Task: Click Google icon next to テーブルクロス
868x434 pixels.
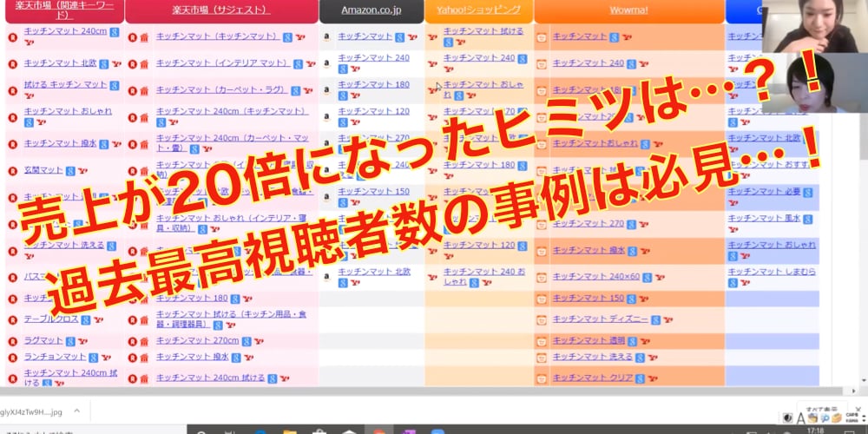Action: click(x=85, y=320)
